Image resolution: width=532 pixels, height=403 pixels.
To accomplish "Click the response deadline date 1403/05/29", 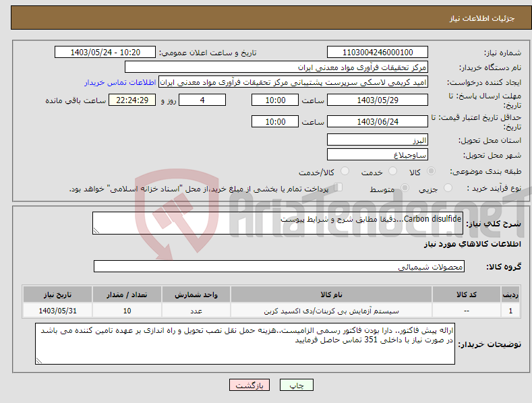I will (378, 100).
